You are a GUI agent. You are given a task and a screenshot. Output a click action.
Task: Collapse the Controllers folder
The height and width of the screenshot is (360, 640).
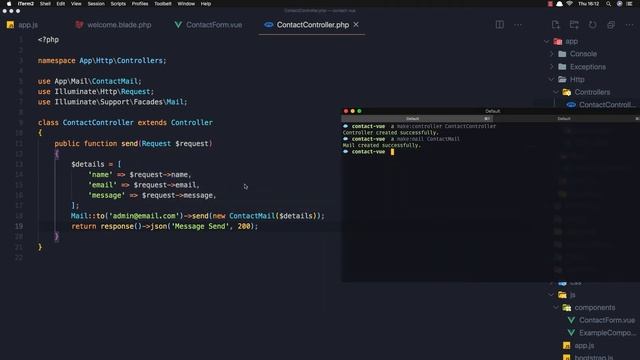(556, 92)
